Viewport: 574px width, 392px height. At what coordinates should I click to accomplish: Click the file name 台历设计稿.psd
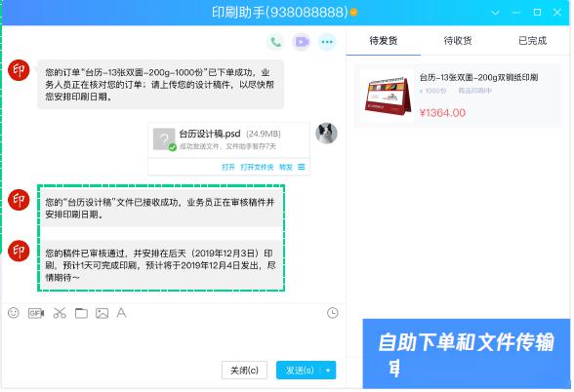(x=210, y=134)
